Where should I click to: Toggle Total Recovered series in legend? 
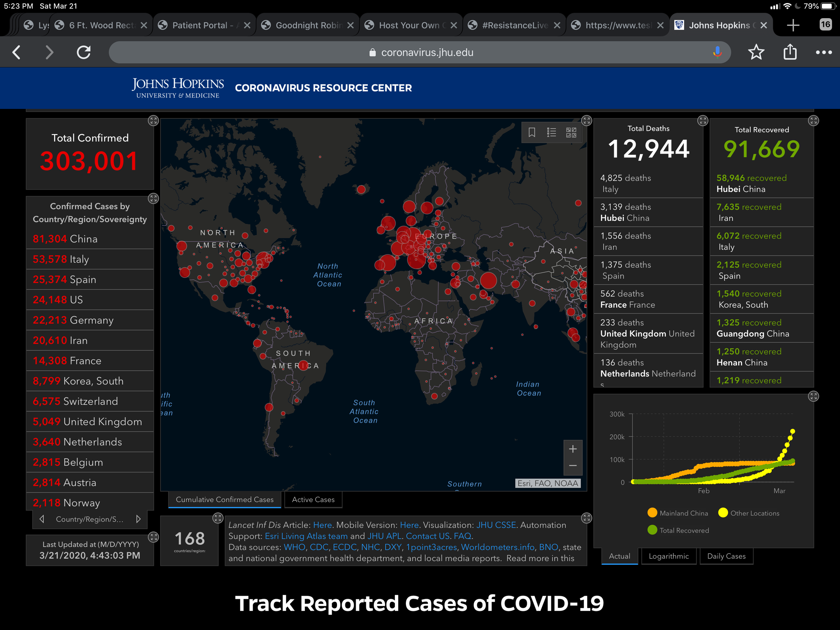pyautogui.click(x=678, y=530)
